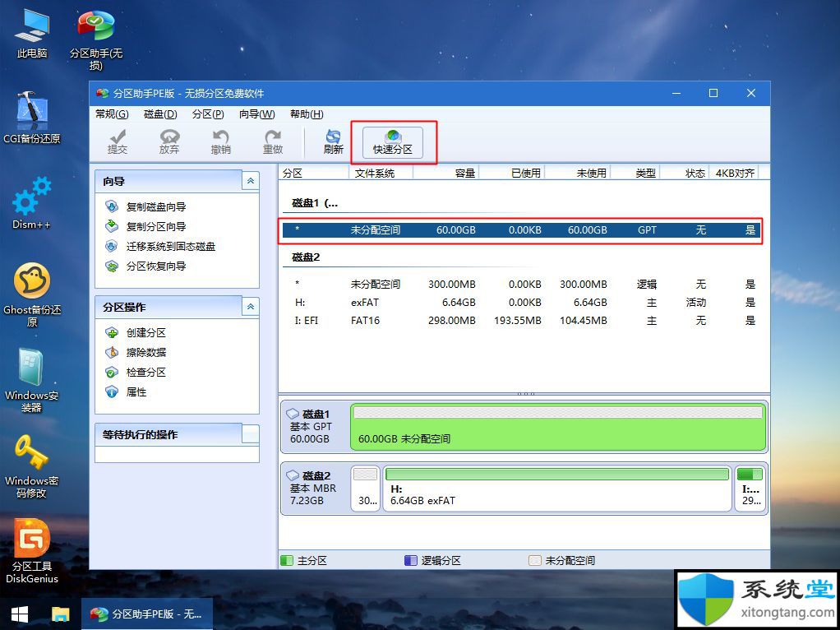Open the 分区(P) menu
Image resolution: width=840 pixels, height=630 pixels.
click(208, 113)
